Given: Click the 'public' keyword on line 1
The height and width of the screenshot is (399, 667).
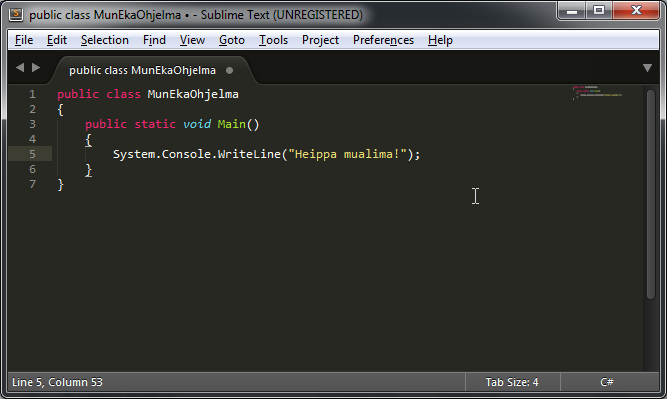Looking at the screenshot, I should tap(78, 94).
